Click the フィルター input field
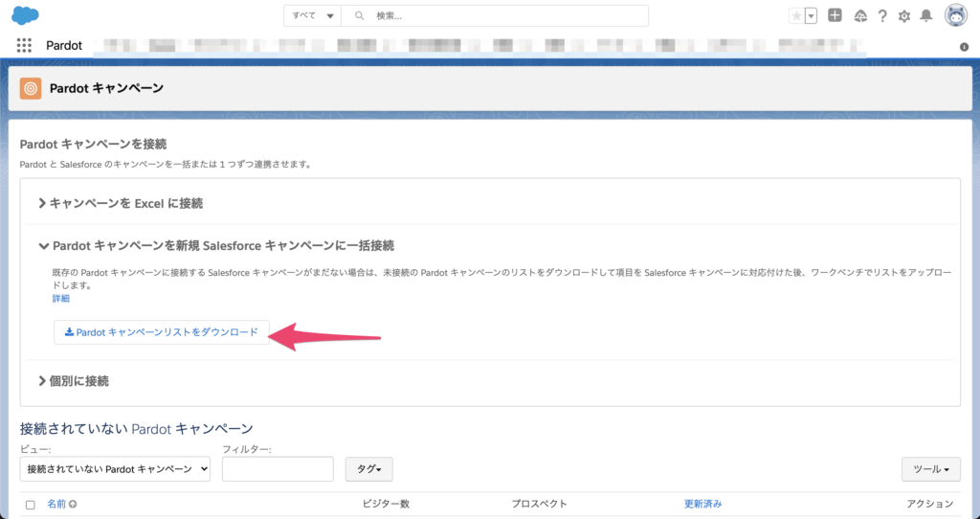 [278, 469]
